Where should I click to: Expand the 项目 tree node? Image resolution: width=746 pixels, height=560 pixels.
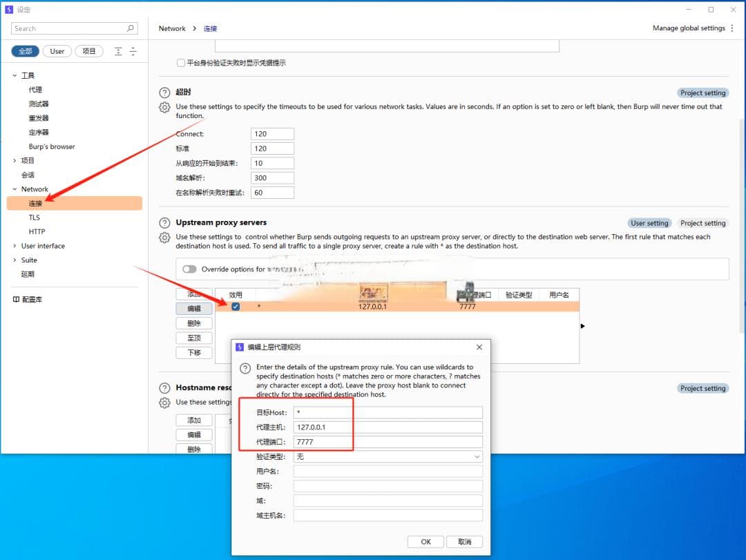(15, 161)
